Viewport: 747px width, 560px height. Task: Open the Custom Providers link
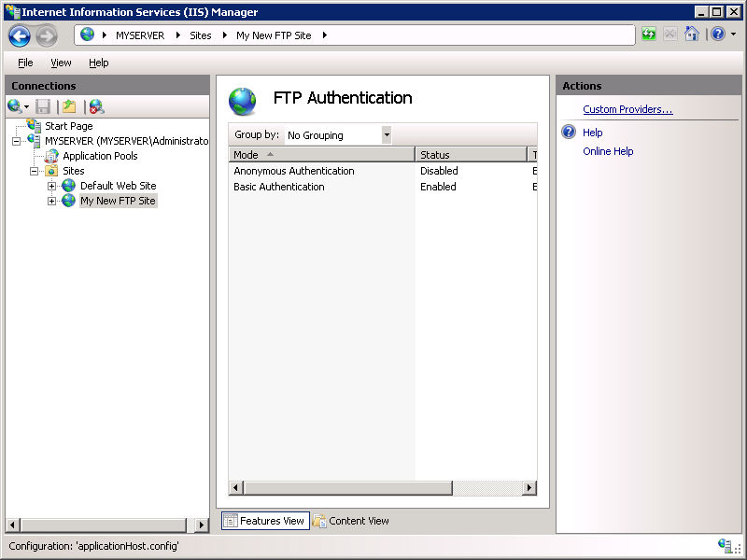627,108
